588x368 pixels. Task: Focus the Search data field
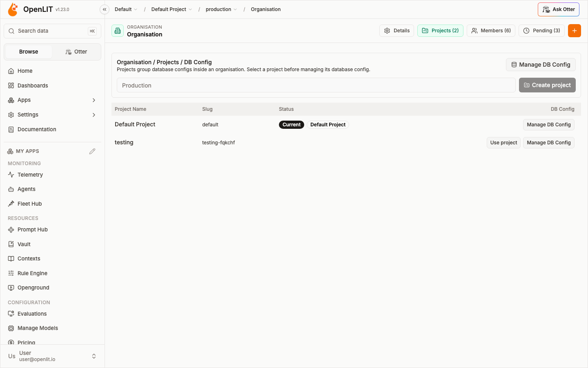coord(52,31)
